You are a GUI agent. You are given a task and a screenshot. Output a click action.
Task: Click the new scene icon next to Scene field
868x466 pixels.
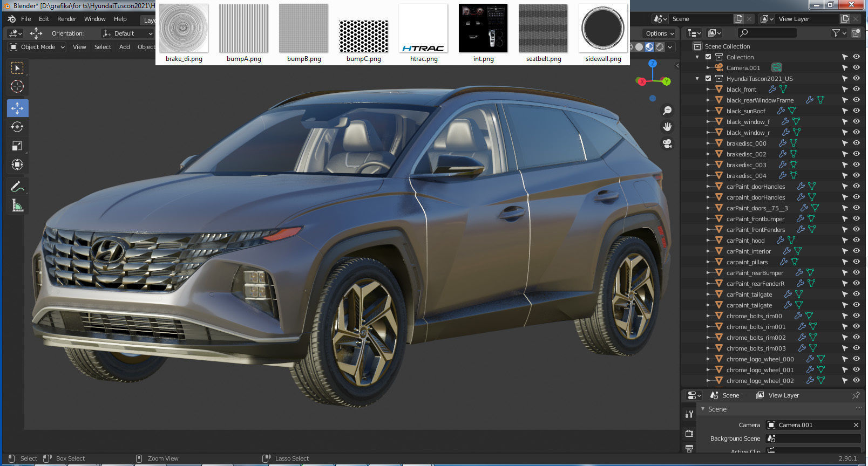coord(738,19)
